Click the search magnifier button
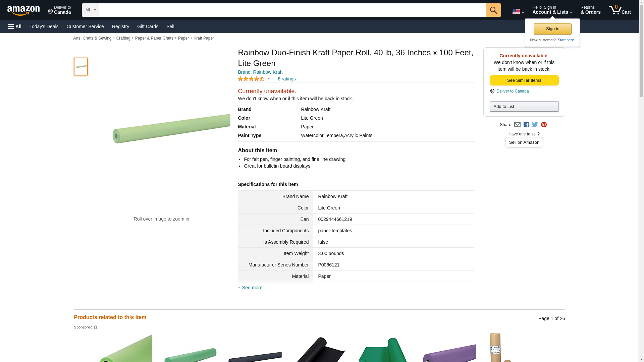644x362 pixels. (x=493, y=10)
